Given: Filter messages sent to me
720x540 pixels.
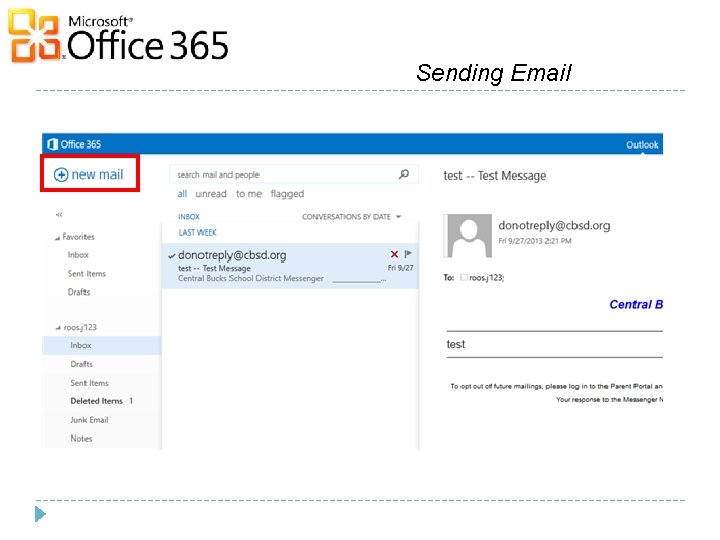Looking at the screenshot, I should (x=249, y=194).
